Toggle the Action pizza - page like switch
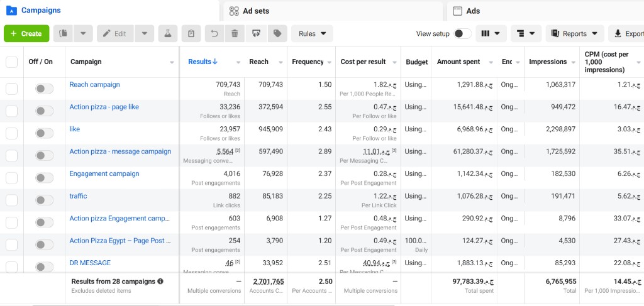This screenshot has height=306, width=644. click(x=45, y=111)
